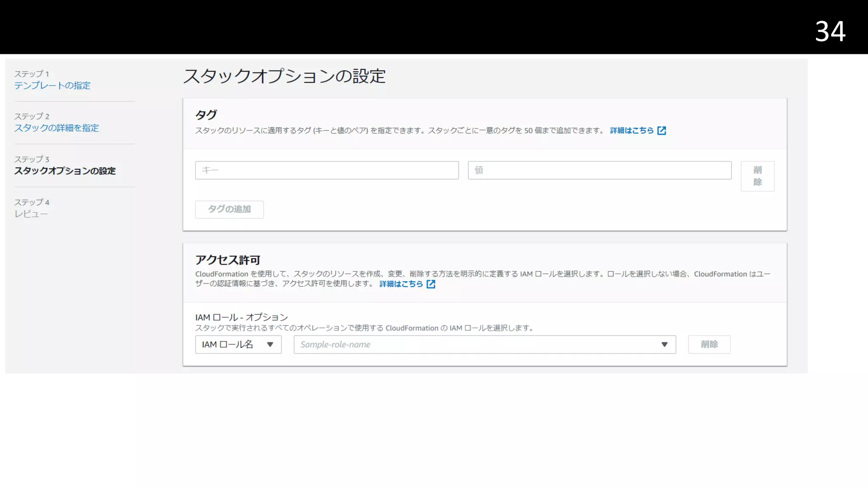Open external link icon in アクセス許可 section
This screenshot has width=868, height=488.
click(x=431, y=284)
